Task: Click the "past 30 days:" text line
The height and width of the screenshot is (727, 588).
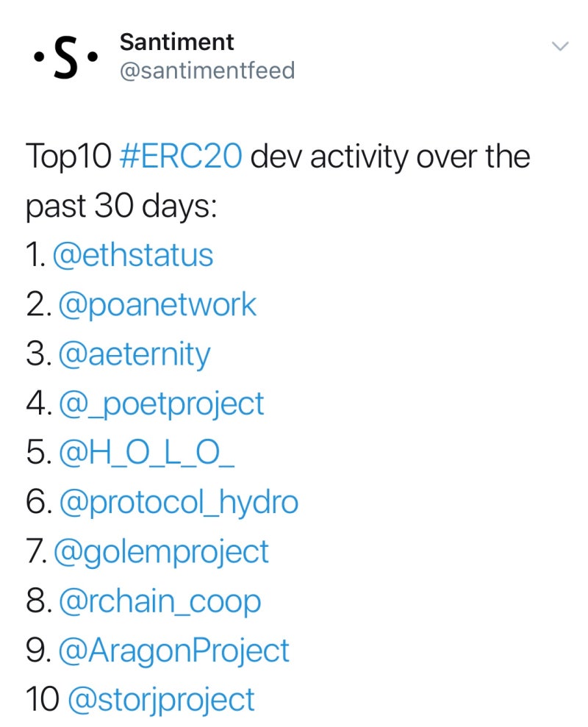Action: (122, 207)
